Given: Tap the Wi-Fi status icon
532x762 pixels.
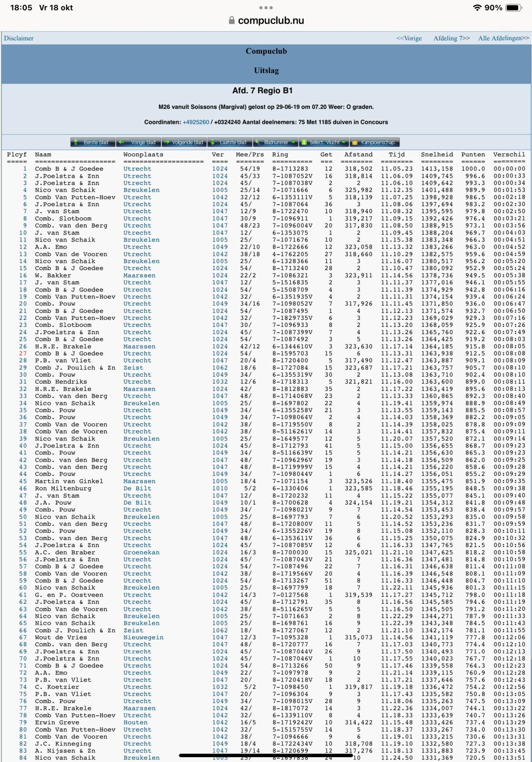Looking at the screenshot, I should 477,8.
